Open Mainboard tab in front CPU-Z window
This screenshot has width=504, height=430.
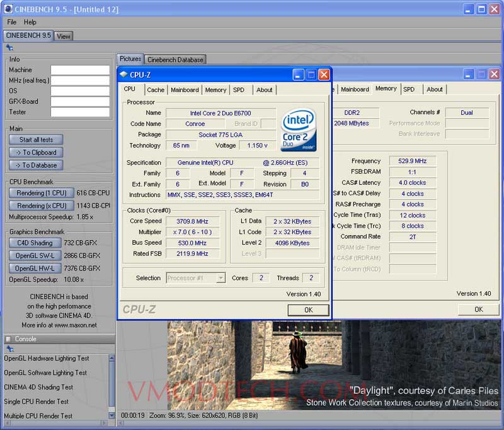point(185,90)
